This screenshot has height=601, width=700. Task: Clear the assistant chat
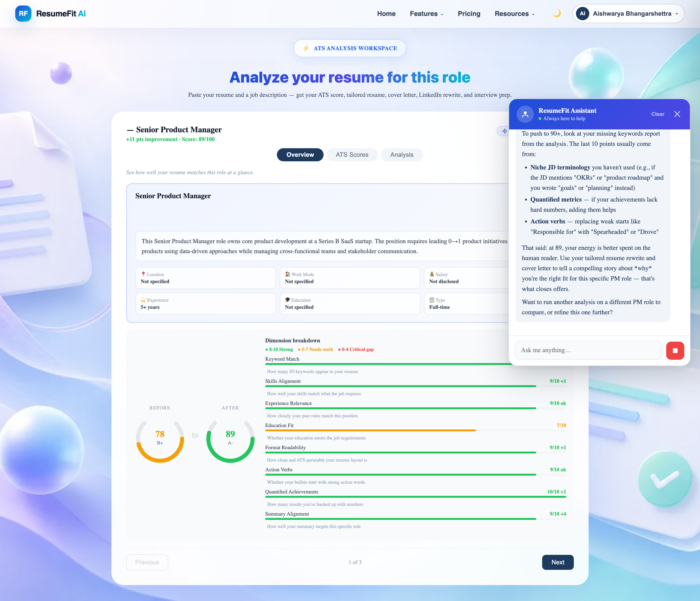[657, 114]
